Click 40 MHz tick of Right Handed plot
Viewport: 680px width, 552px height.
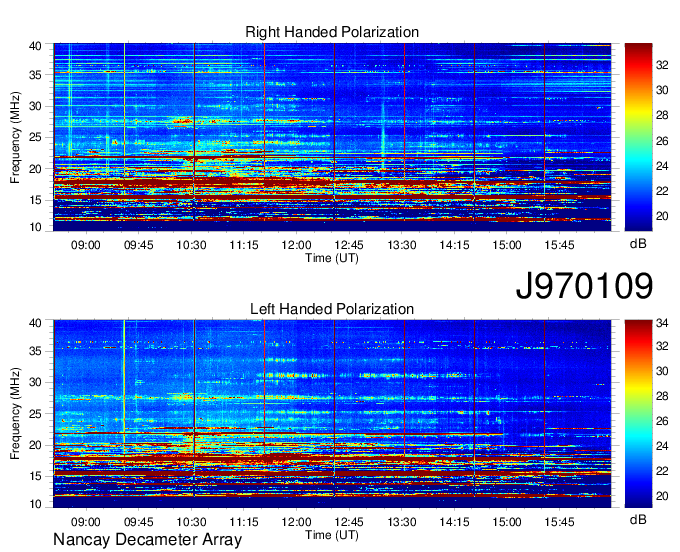[x=35, y=46]
